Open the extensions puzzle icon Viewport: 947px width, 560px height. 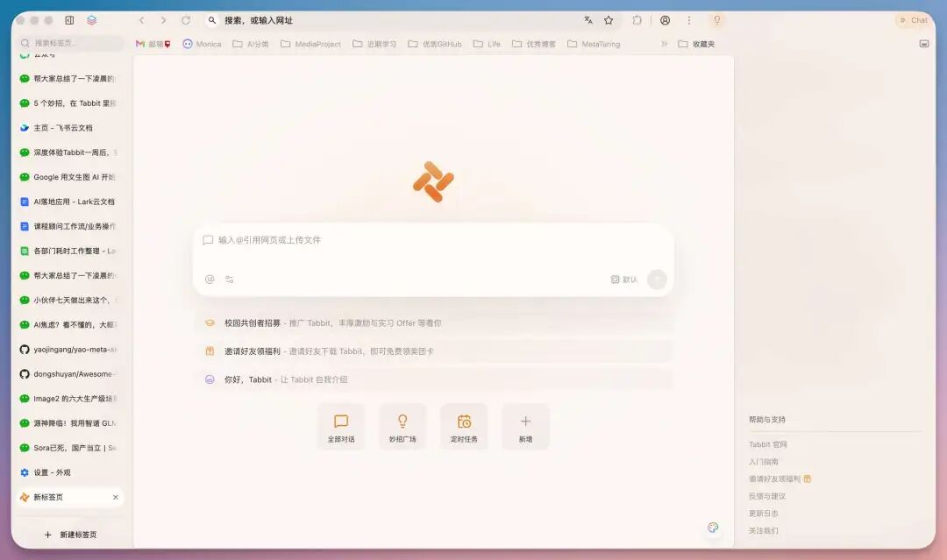point(637,20)
